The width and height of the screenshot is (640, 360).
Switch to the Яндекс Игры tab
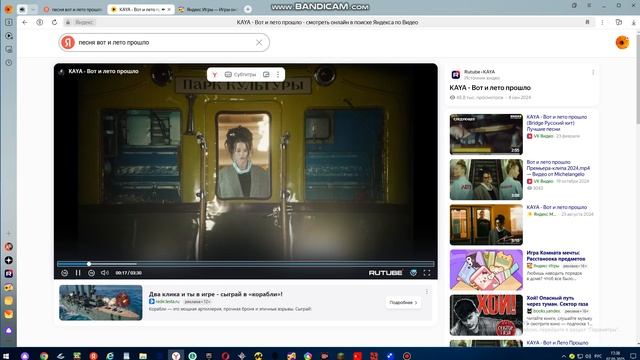(x=208, y=9)
